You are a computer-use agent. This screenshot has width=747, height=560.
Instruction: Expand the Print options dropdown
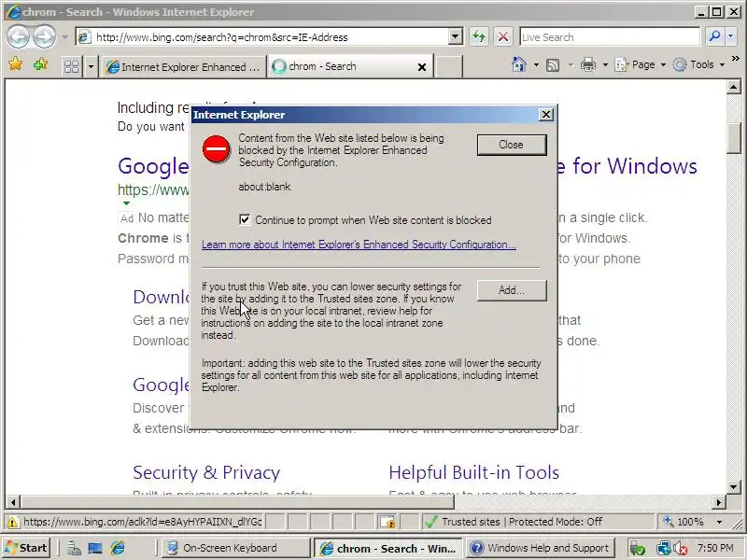(x=605, y=64)
